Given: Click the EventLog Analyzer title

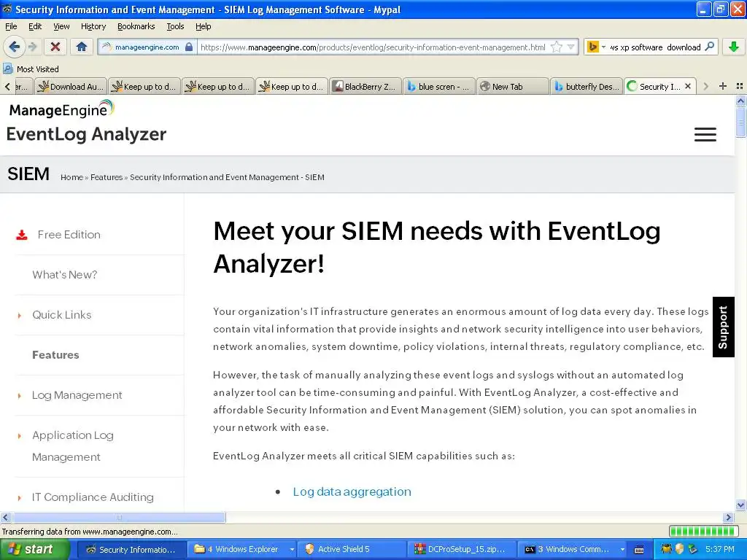Looking at the screenshot, I should 86,134.
